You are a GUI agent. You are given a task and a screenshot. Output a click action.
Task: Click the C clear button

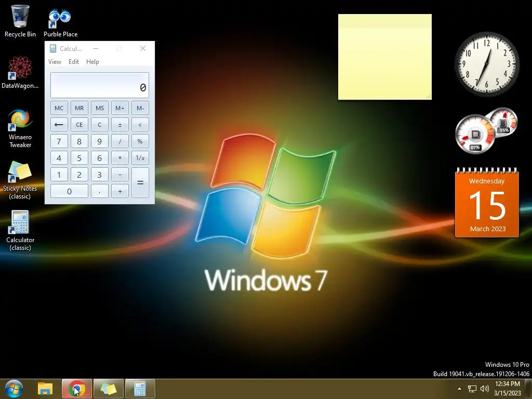coord(100,125)
